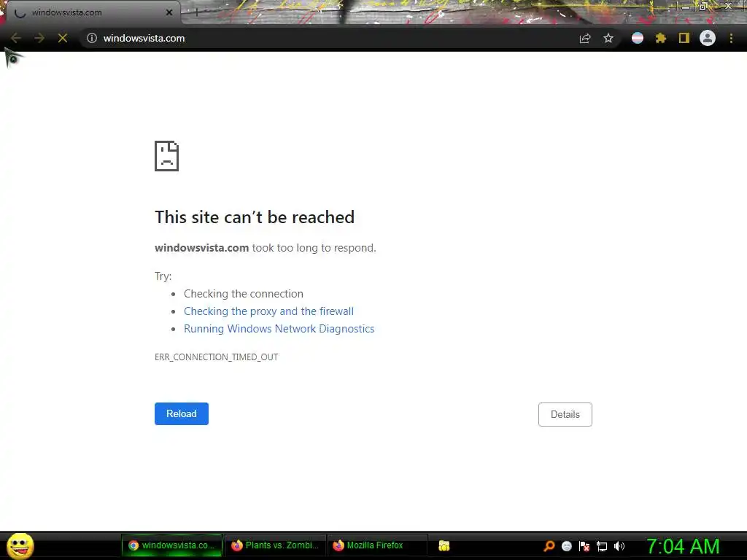The width and height of the screenshot is (747, 560).
Task: Go forward in browser history
Action: click(x=39, y=38)
